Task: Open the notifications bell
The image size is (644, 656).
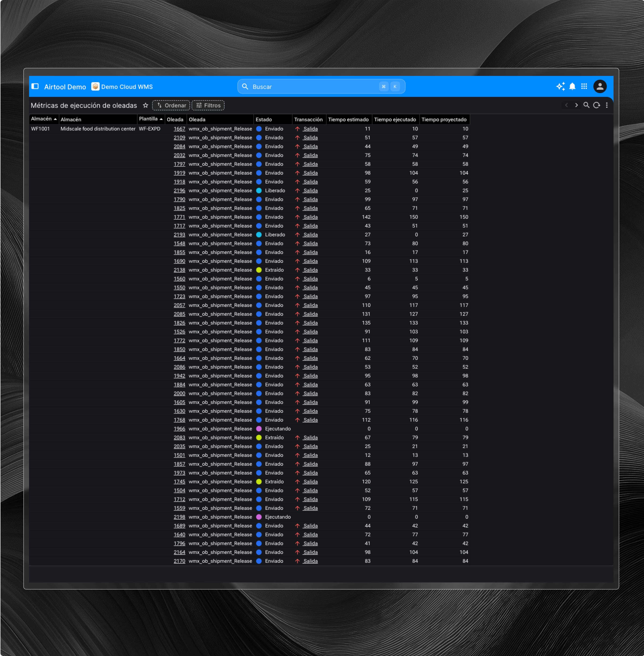Action: [572, 86]
